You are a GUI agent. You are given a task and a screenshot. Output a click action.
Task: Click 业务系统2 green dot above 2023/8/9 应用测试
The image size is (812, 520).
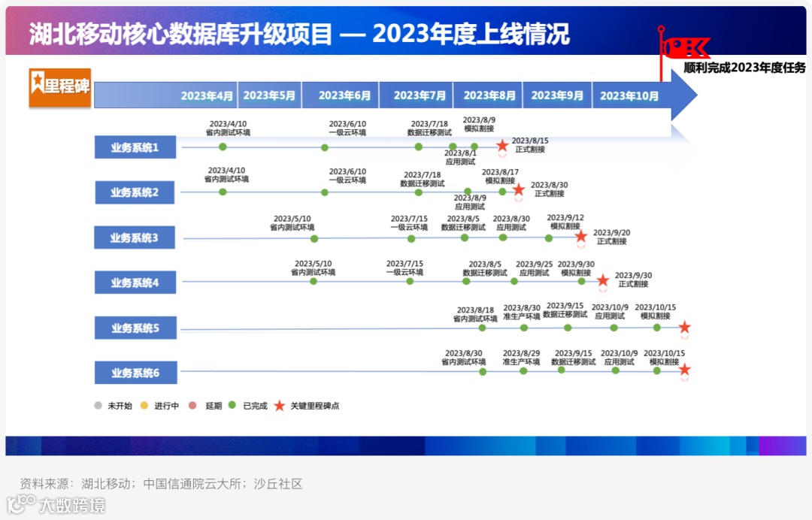[x=468, y=192]
